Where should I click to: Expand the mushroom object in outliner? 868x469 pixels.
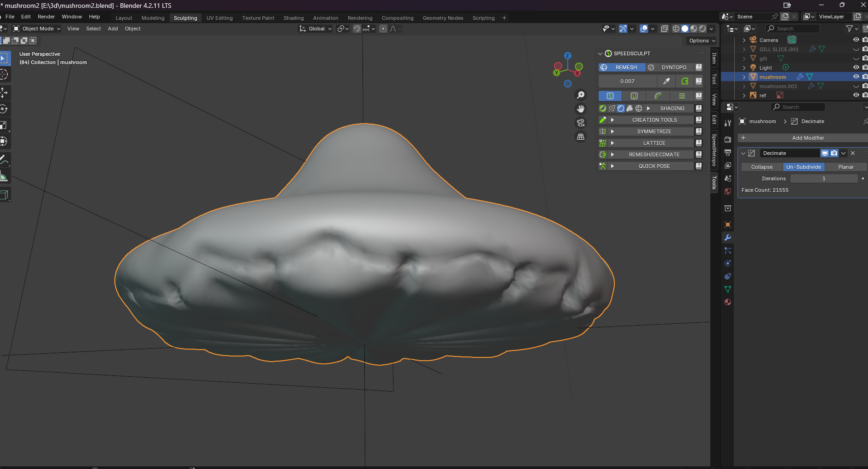click(x=744, y=77)
